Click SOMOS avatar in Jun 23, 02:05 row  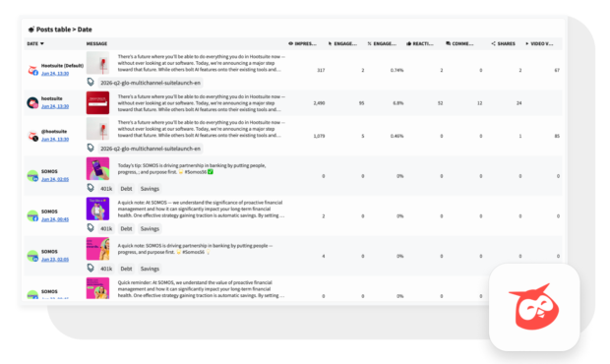coord(32,256)
